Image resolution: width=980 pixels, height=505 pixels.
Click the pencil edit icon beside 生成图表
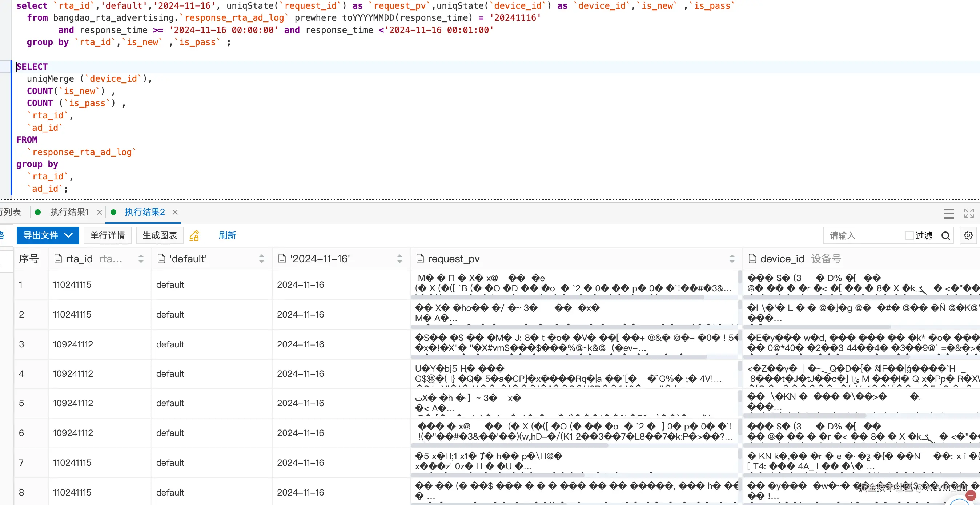point(194,235)
